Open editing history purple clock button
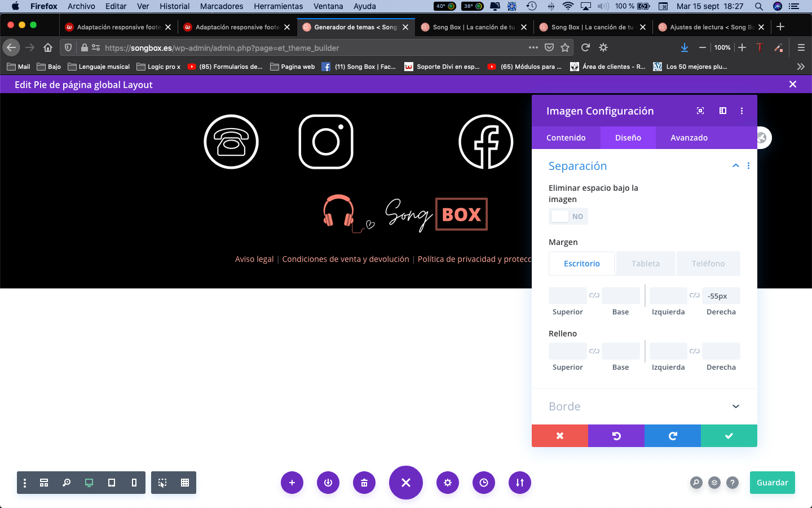 (484, 483)
